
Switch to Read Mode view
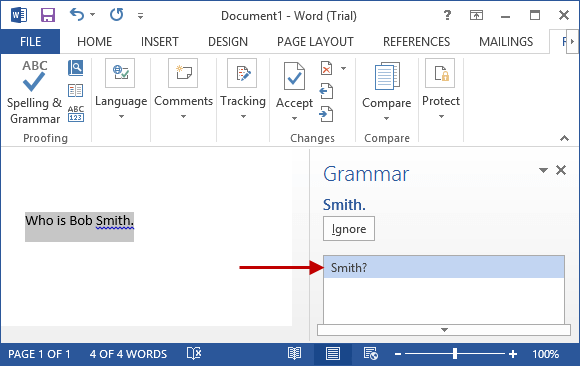294,353
